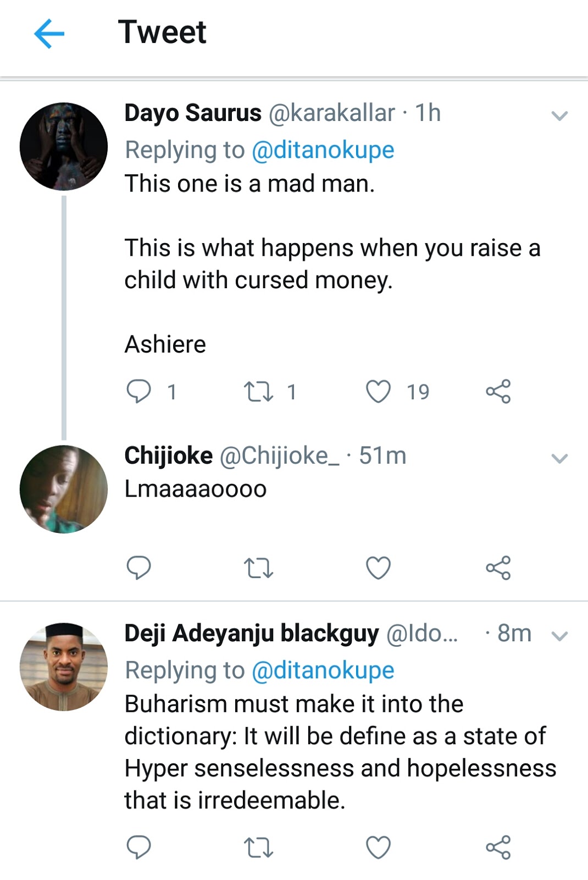Open Deji Adeyanju's profile picture
This screenshot has width=588, height=880.
(x=64, y=667)
